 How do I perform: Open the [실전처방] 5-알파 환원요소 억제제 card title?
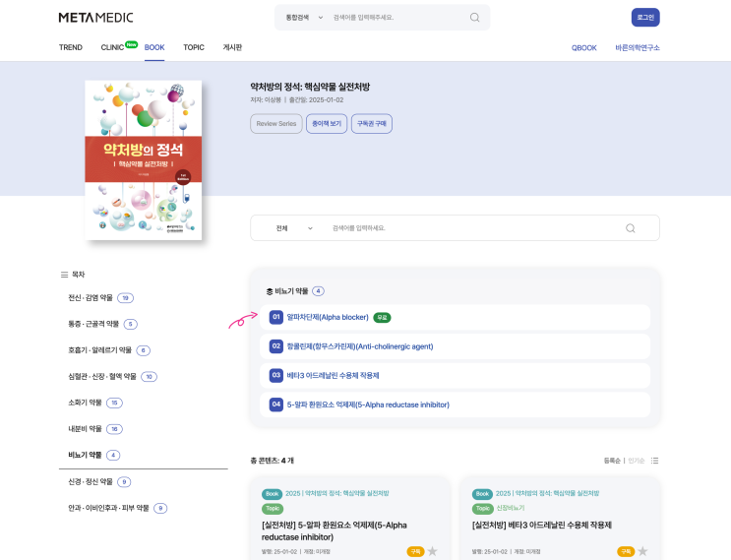point(335,531)
